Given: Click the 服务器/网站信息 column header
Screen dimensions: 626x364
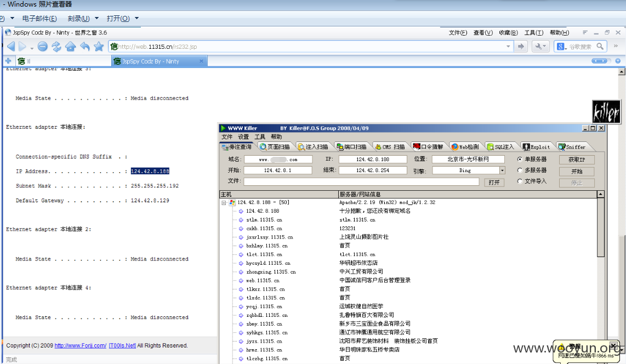Looking at the screenshot, I should (468, 195).
